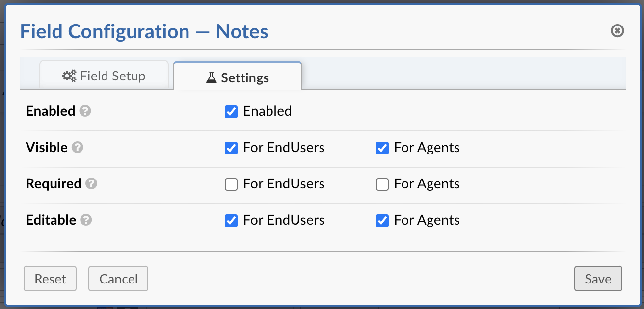Close the Field Configuration dialog
This screenshot has width=644, height=309.
[617, 31]
